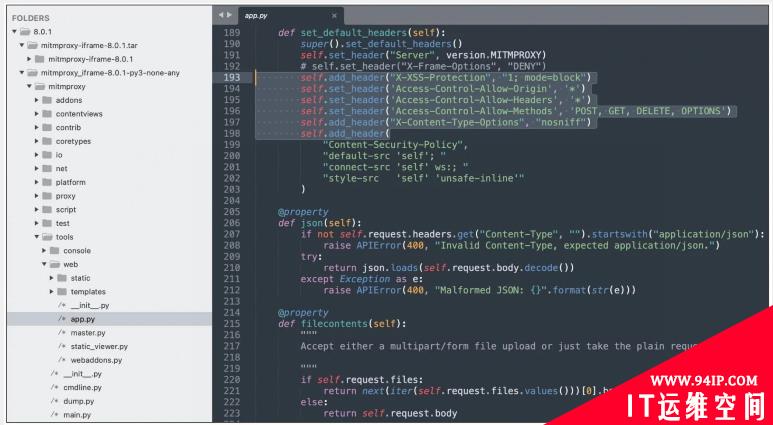Click the "Content-Security-Policy" string
The image size is (773, 425).
(x=395, y=144)
